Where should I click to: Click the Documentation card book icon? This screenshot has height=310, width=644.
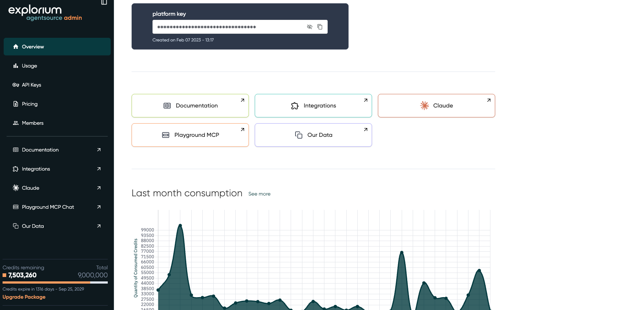tap(167, 106)
